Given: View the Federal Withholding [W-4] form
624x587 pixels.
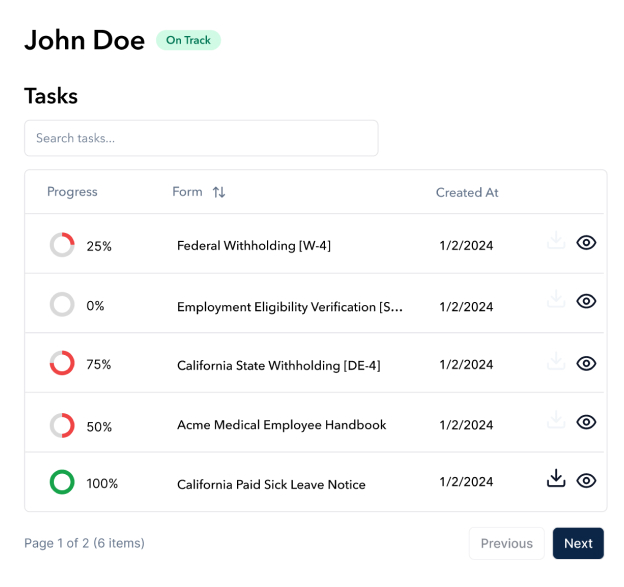Looking at the screenshot, I should [586, 242].
